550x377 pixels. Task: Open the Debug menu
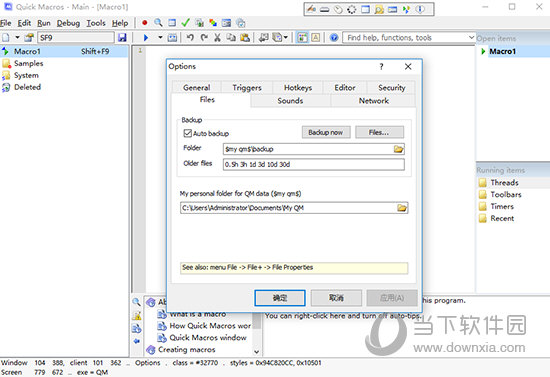[68, 23]
